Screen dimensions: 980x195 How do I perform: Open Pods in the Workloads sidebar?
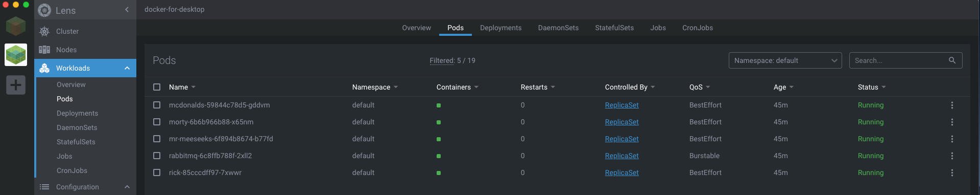pyautogui.click(x=65, y=99)
